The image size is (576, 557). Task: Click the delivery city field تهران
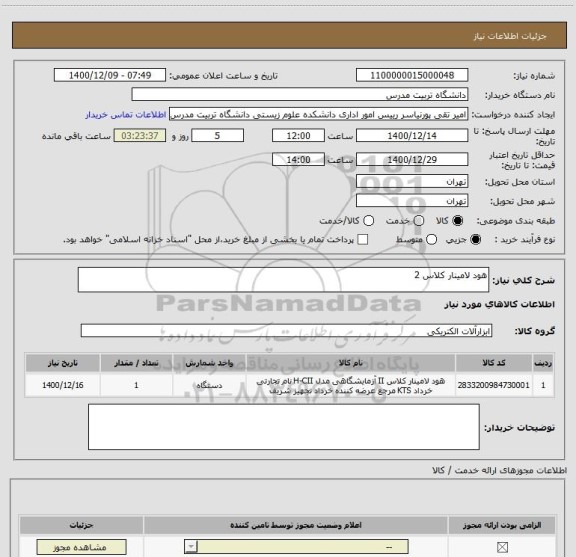[x=412, y=201]
